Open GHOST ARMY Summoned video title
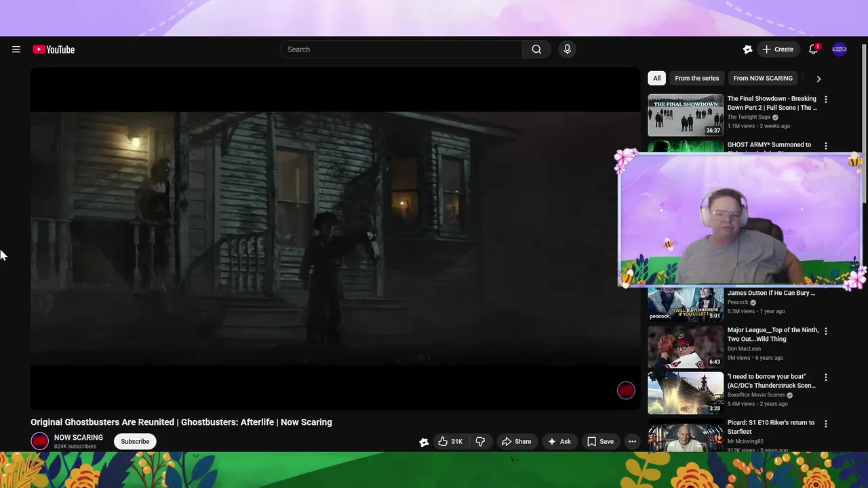868x488 pixels. [770, 145]
